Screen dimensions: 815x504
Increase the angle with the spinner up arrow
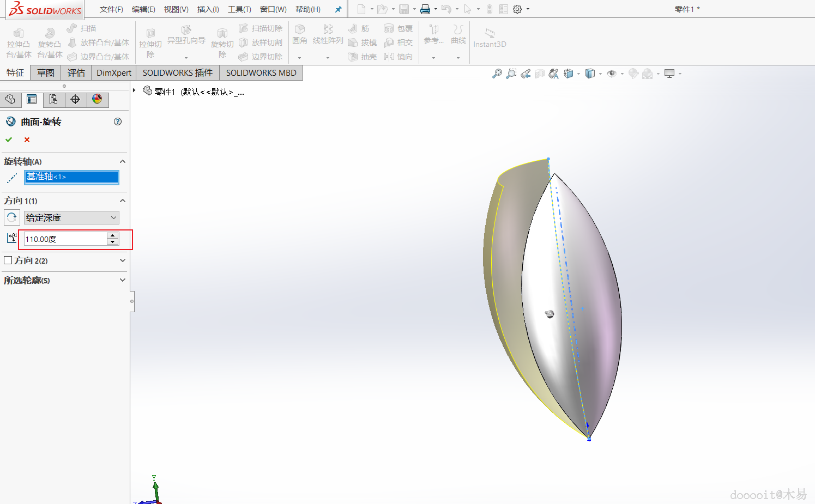[x=113, y=236]
